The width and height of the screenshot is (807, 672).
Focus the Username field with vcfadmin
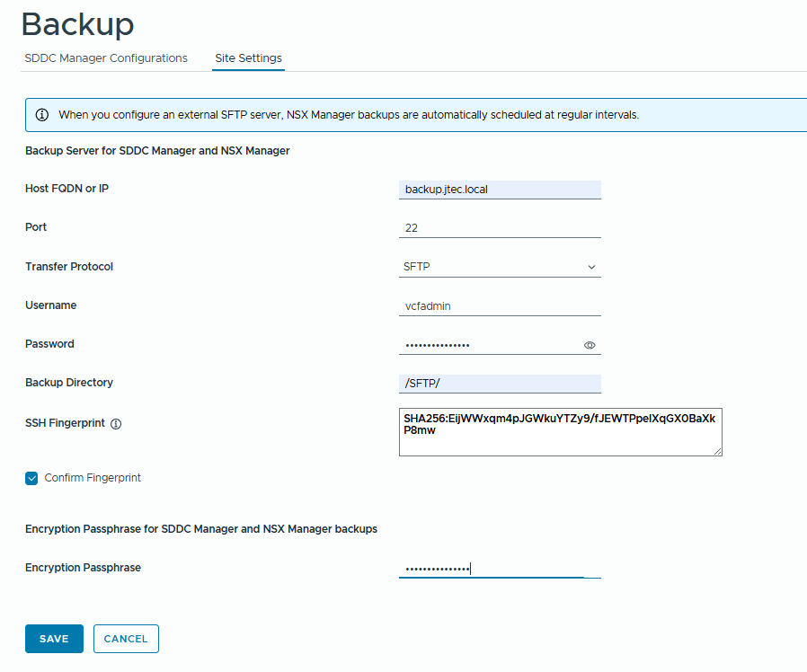(x=500, y=306)
